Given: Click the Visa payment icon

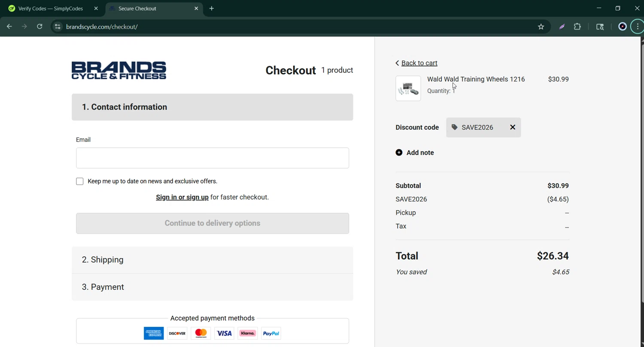Looking at the screenshot, I should click(x=224, y=333).
